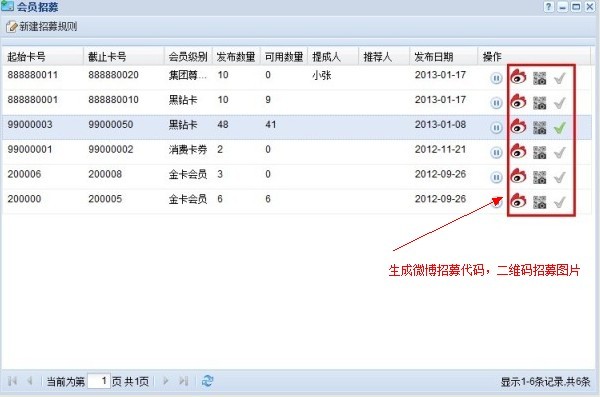600x397 pixels.
Task: Go to first page in pager
Action: tap(12, 381)
